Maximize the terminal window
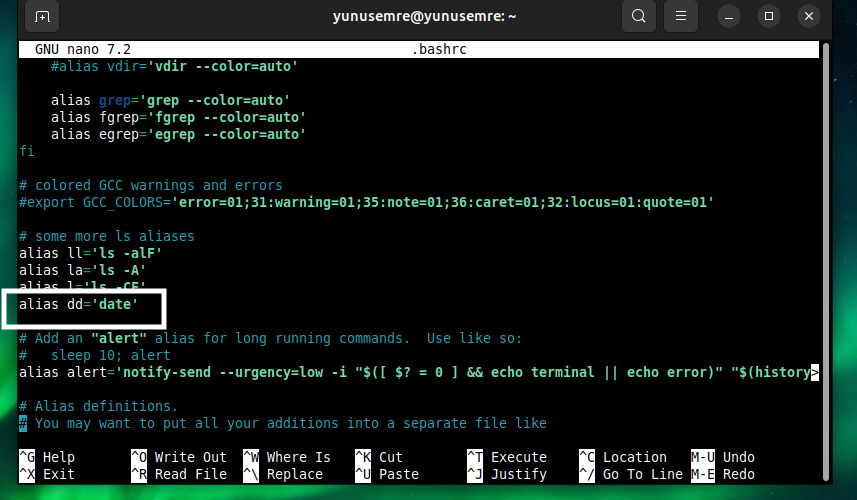This screenshot has height=500, width=857. coord(769,17)
